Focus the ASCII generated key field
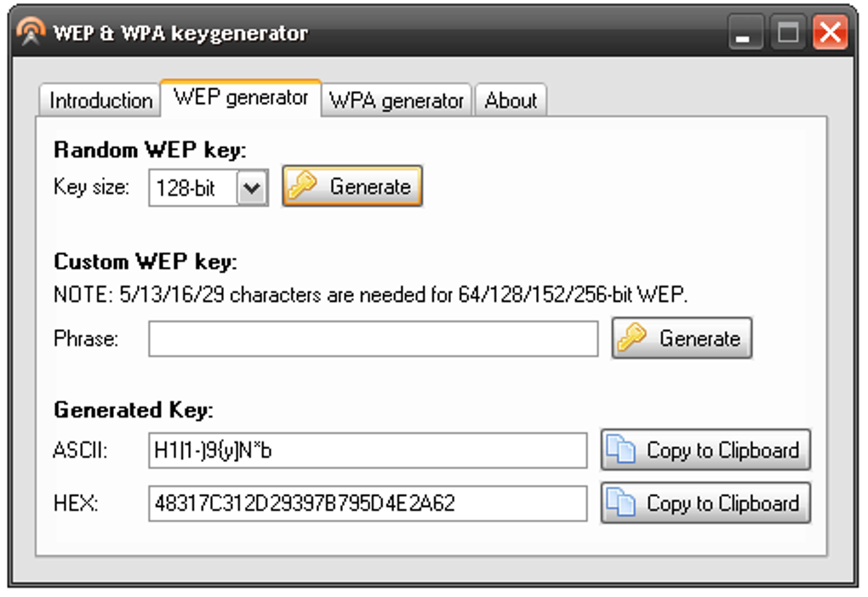The width and height of the screenshot is (868, 597). tap(367, 451)
